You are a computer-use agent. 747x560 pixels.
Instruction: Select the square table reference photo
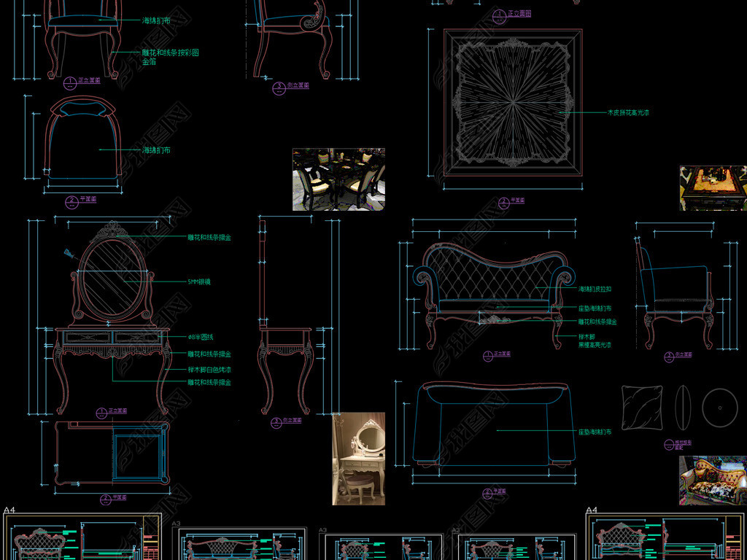[x=713, y=188]
